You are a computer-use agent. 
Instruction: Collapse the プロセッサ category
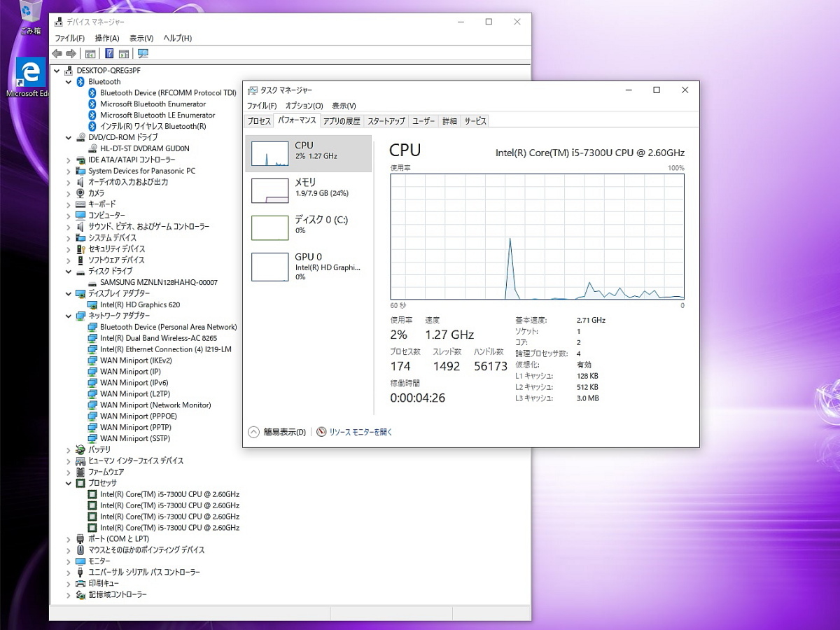pos(69,483)
